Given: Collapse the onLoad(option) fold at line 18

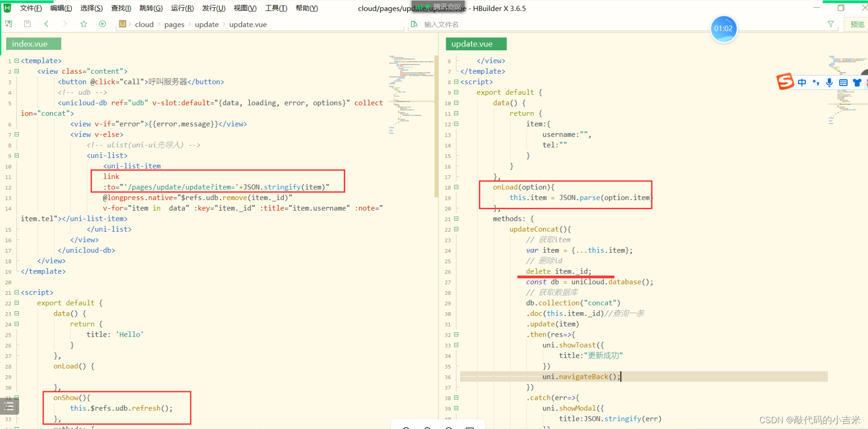Looking at the screenshot, I should click(456, 187).
